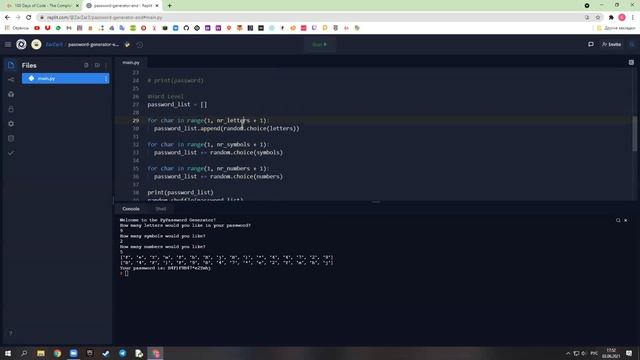Image resolution: width=640 pixels, height=360 pixels.
Task: Click the password-generator repl name
Action: pyautogui.click(x=93, y=44)
